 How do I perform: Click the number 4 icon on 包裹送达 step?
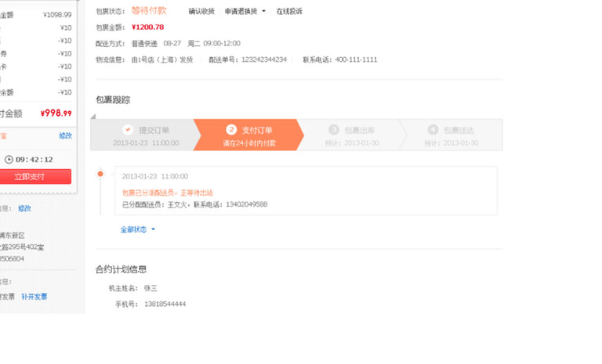coord(433,130)
